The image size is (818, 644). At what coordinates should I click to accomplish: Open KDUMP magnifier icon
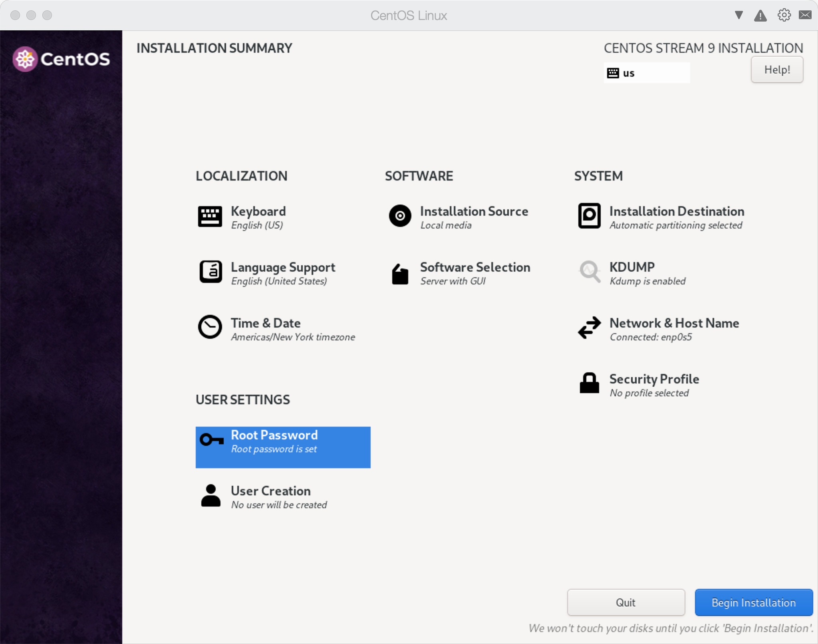coord(590,272)
